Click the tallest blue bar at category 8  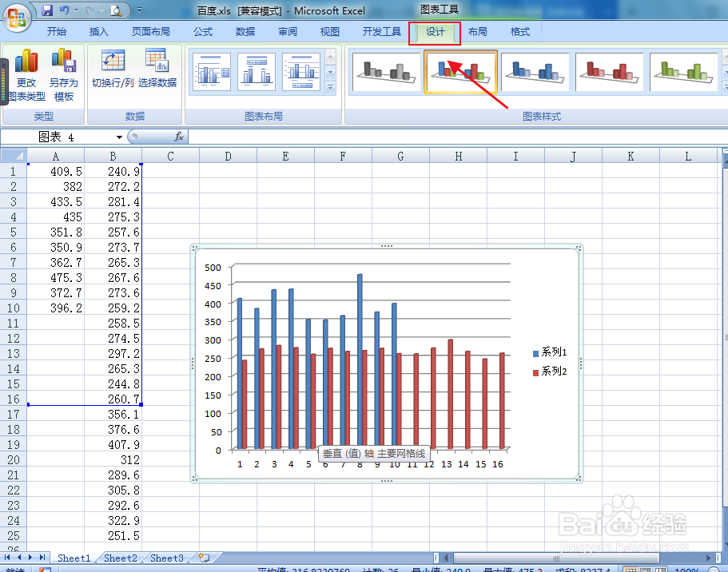360,359
